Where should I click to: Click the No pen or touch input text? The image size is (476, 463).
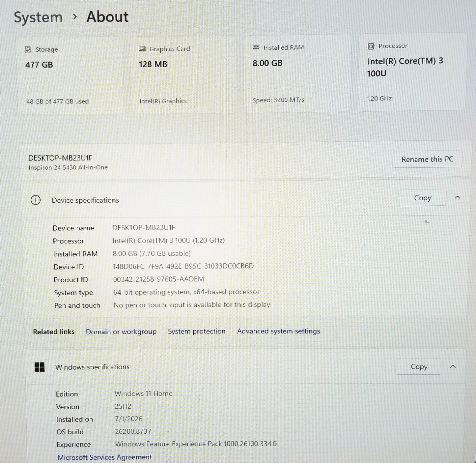192,305
